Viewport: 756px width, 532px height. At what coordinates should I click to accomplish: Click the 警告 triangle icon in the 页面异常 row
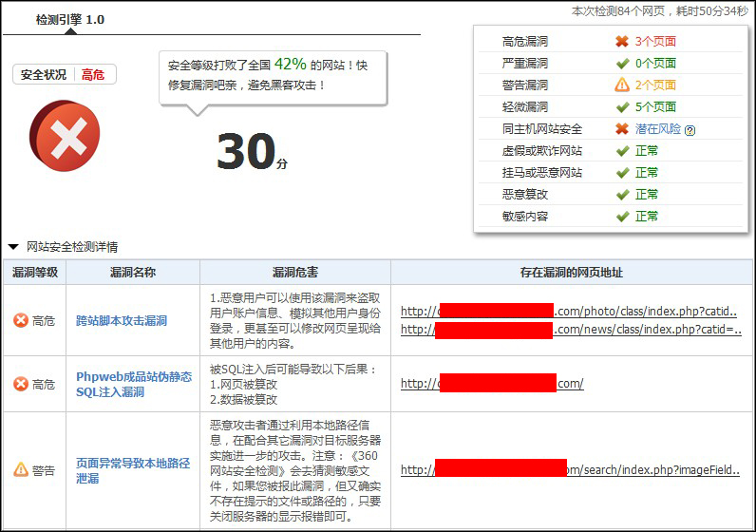point(21,470)
